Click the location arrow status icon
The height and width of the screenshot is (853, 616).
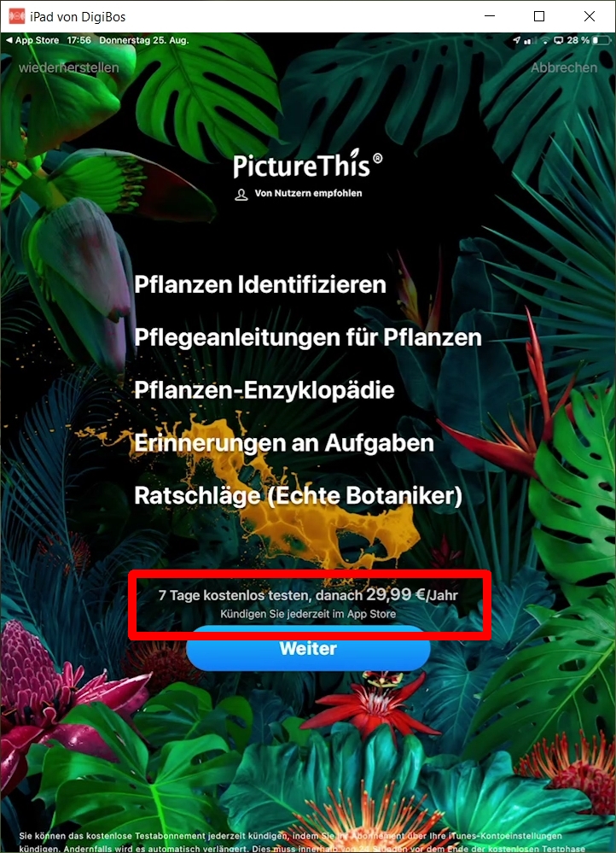[516, 40]
